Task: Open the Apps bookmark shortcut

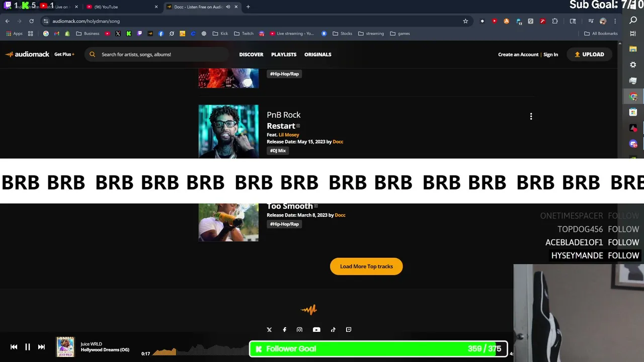Action: click(14, 34)
